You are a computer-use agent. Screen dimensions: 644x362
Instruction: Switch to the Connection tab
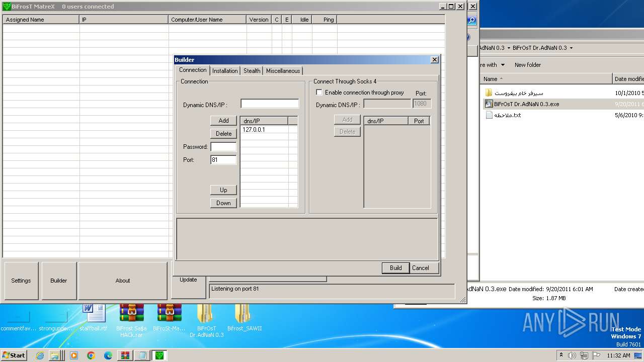[193, 70]
